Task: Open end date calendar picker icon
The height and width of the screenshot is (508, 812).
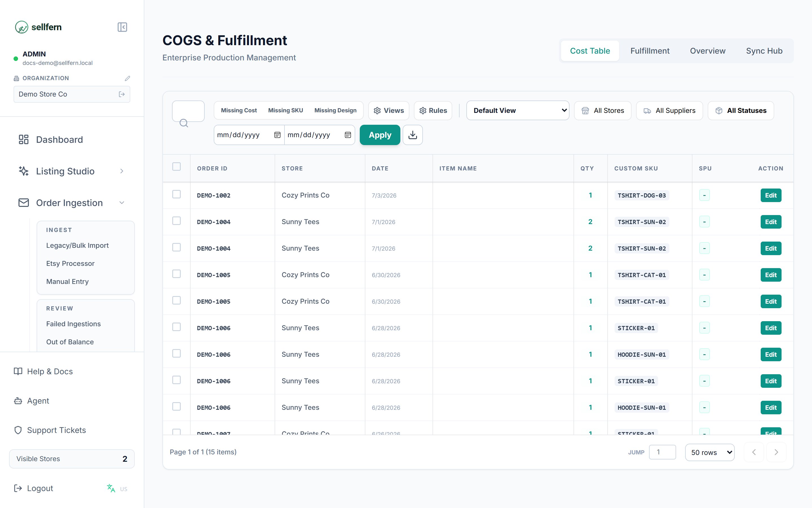Action: coord(348,135)
